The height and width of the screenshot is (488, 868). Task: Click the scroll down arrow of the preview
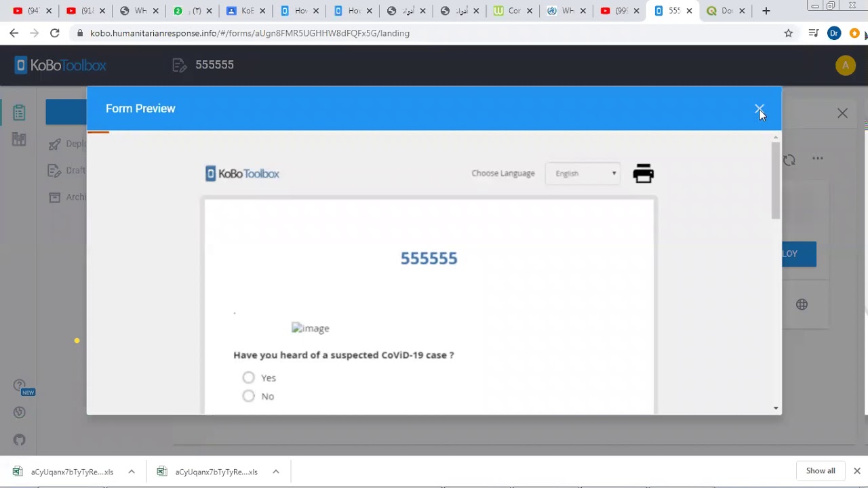[x=776, y=408]
